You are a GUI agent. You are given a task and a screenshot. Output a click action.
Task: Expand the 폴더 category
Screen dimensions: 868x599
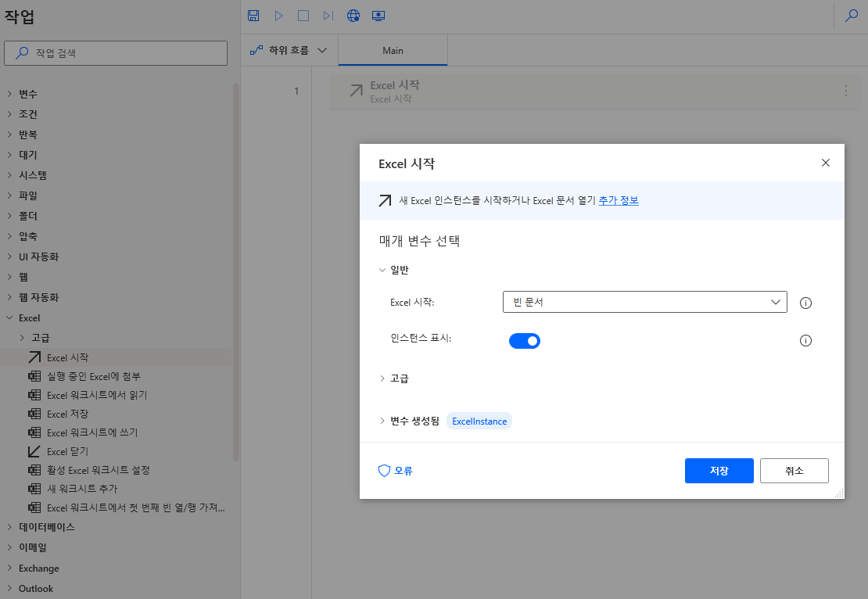[9, 216]
